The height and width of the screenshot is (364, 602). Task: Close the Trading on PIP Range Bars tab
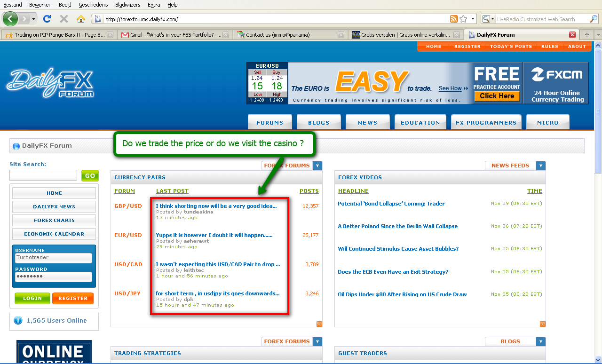pos(110,35)
